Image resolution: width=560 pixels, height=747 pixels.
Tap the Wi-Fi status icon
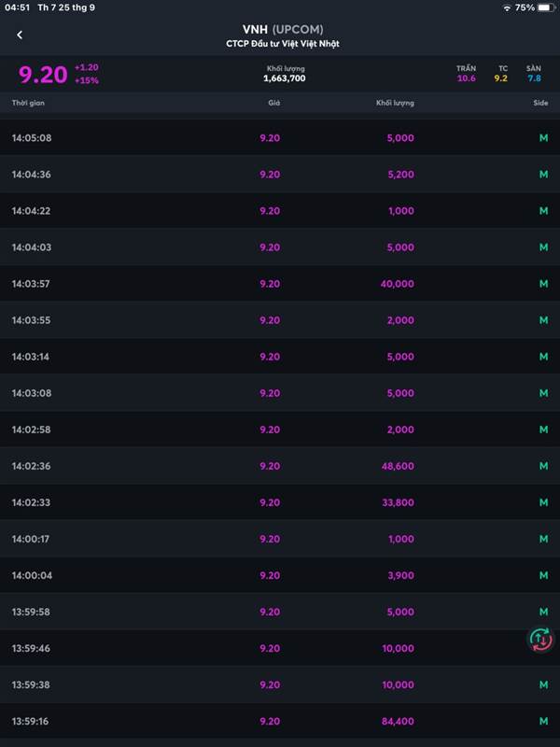coord(507,7)
